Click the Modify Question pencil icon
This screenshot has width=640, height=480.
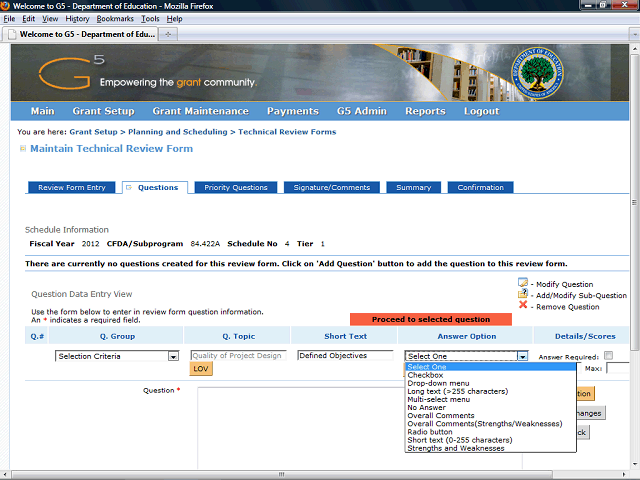[x=522, y=282]
